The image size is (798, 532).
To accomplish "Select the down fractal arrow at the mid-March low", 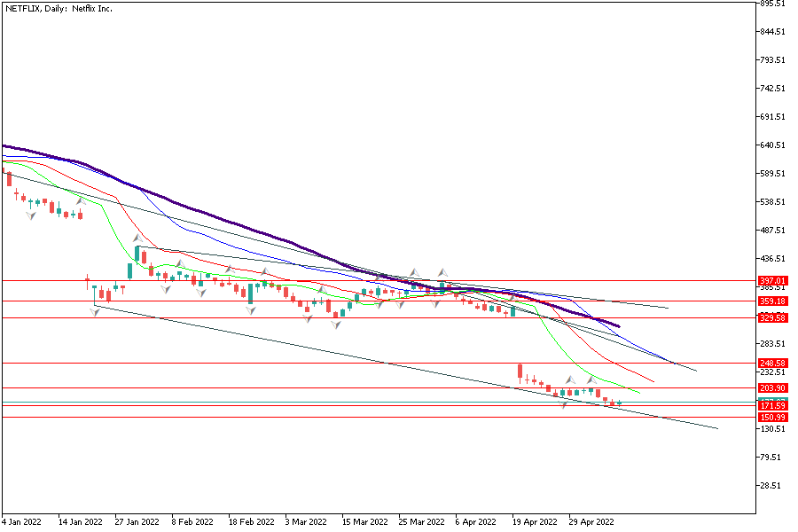I will coord(336,325).
